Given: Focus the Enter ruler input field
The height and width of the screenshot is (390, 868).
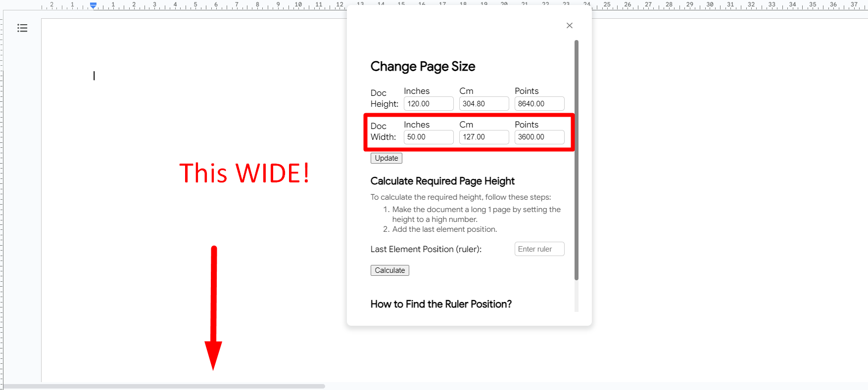Looking at the screenshot, I should coord(539,249).
